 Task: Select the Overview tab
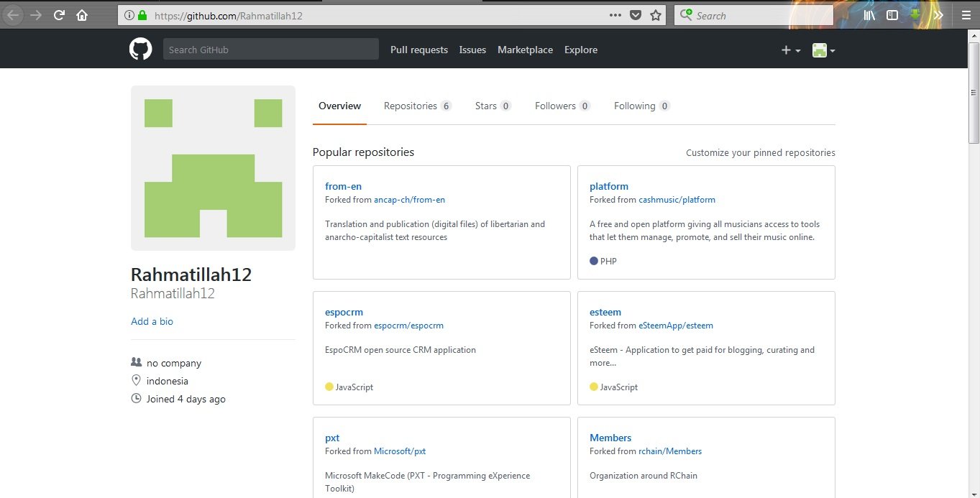tap(339, 106)
